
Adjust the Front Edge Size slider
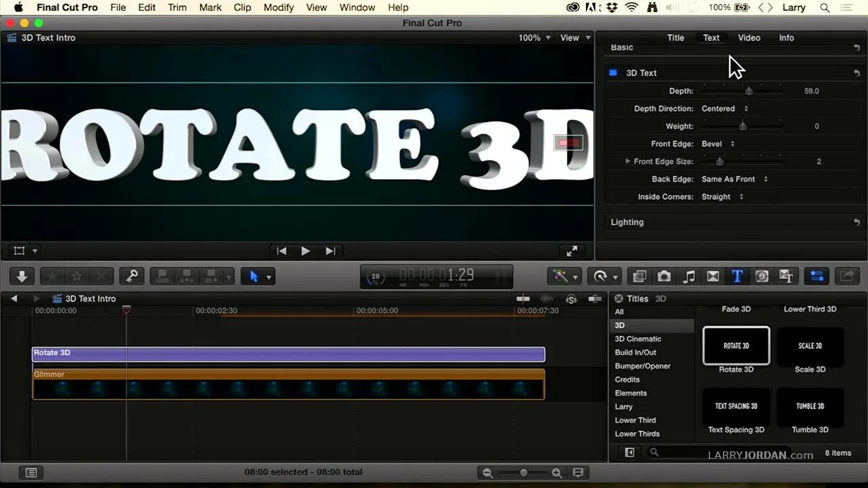tap(719, 161)
